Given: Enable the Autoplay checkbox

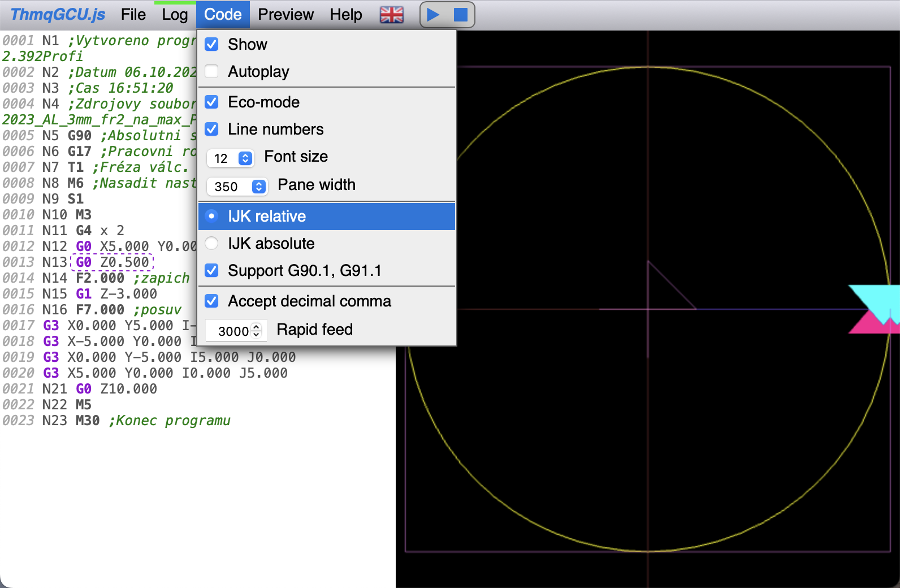Looking at the screenshot, I should [x=212, y=72].
